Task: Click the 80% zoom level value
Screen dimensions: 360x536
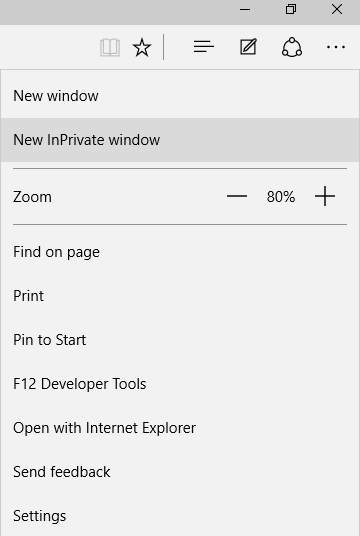Action: coord(281,197)
